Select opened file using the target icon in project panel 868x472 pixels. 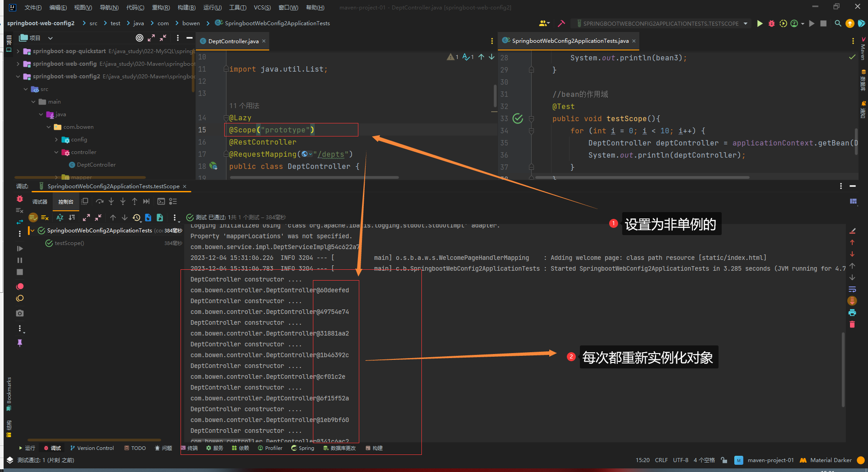click(x=140, y=38)
